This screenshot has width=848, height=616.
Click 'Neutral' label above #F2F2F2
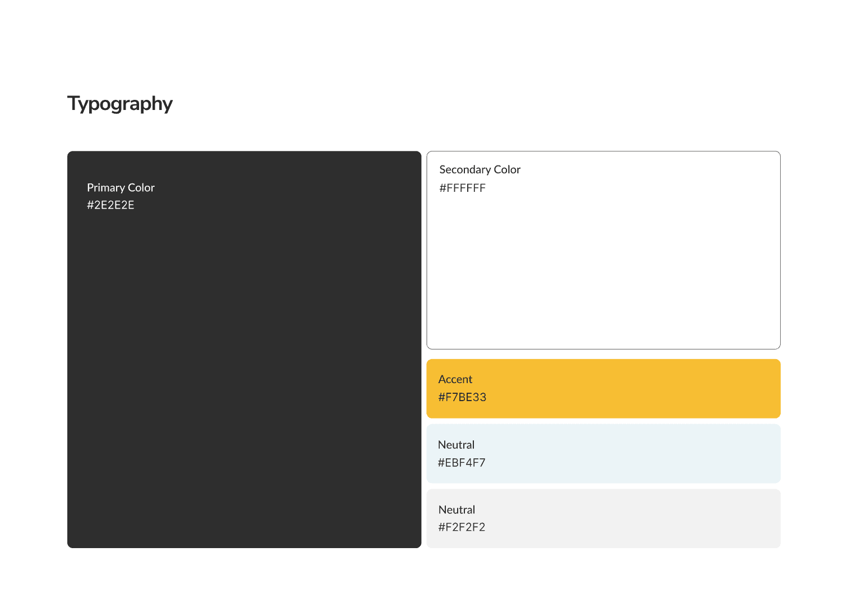tap(457, 510)
